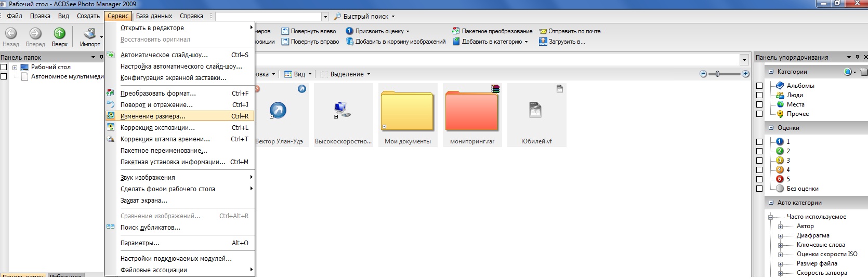Click inside the quick search input field
Screen dimensions: 868x279
click(269, 17)
